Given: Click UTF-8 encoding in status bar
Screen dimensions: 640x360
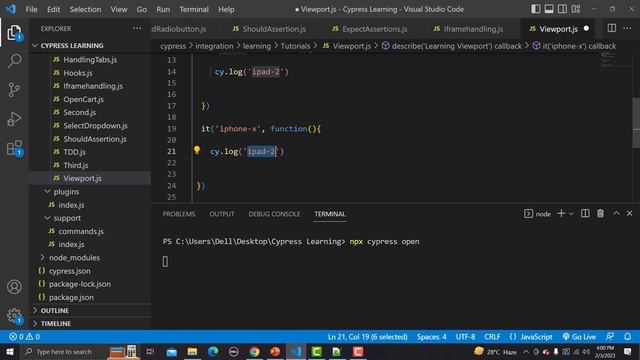Looking at the screenshot, I should pos(465,337).
